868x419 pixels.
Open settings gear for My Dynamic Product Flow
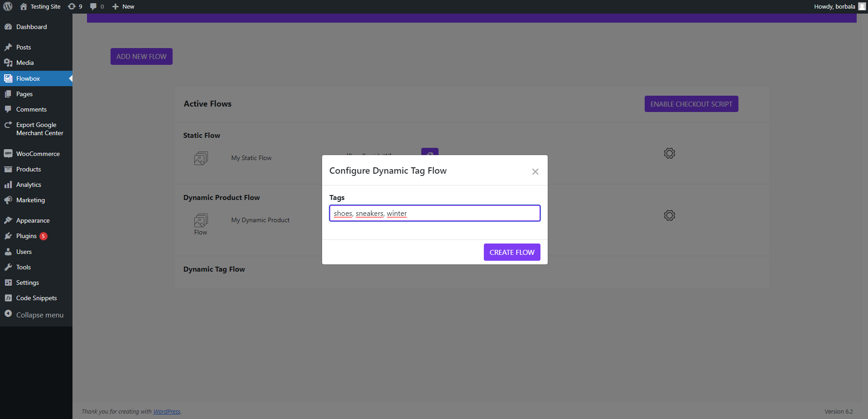tap(670, 215)
